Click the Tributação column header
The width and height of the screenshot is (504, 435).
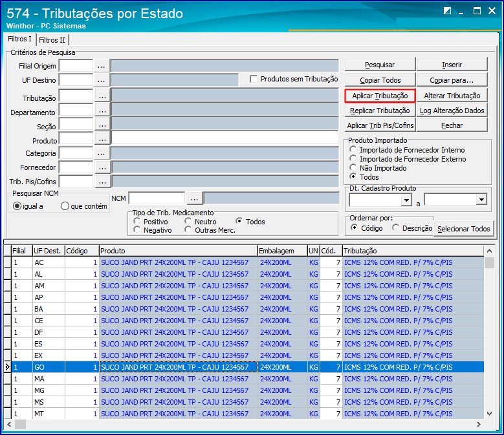[413, 251]
